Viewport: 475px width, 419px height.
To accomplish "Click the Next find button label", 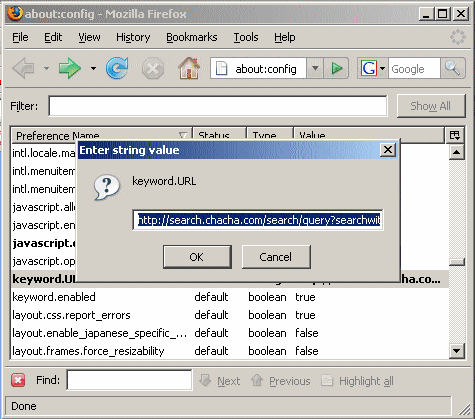I will (229, 381).
